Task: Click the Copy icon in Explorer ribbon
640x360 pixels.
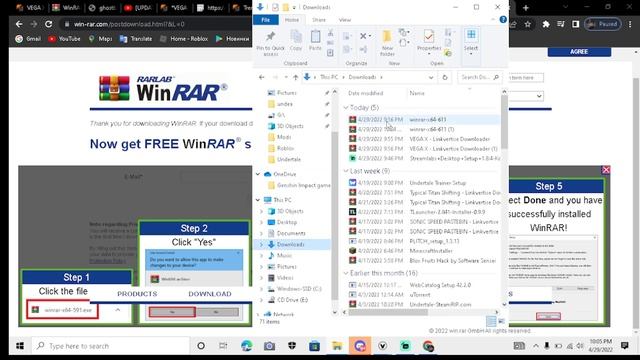Action: tap(296, 40)
